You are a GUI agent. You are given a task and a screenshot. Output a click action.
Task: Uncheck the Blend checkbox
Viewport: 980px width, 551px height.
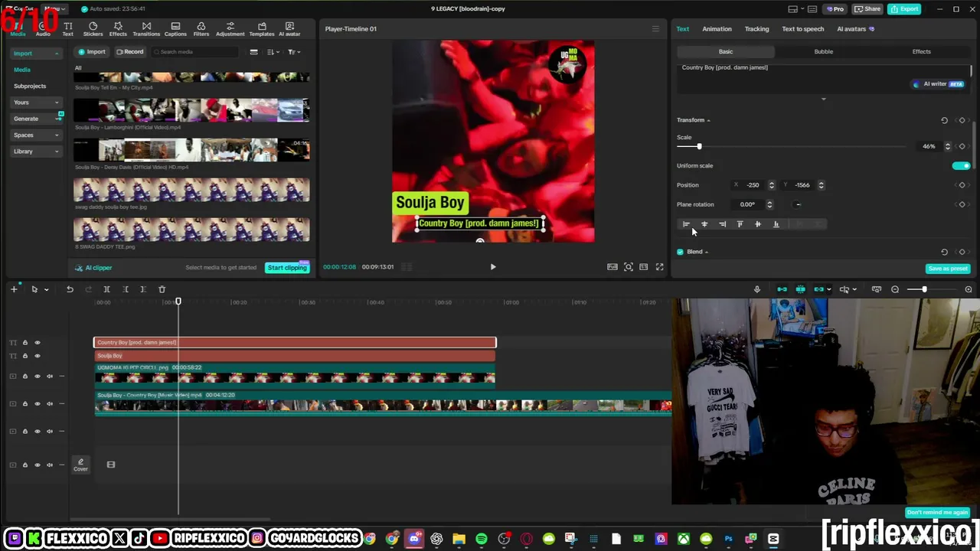(x=680, y=252)
